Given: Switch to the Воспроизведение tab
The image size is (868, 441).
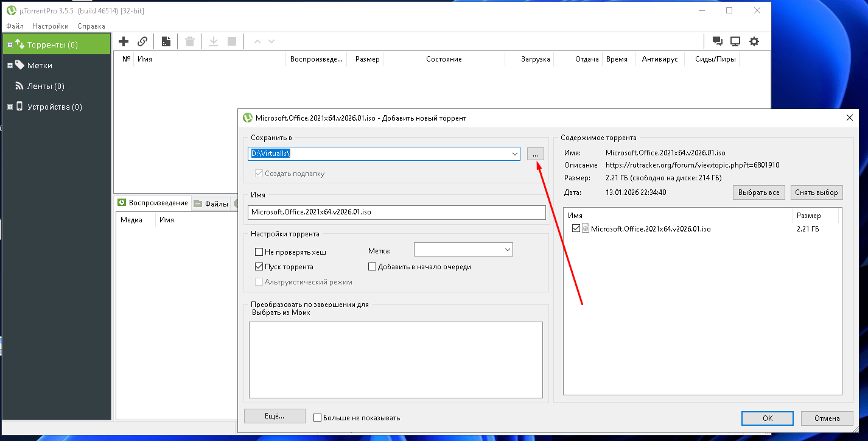Looking at the screenshot, I should (153, 203).
